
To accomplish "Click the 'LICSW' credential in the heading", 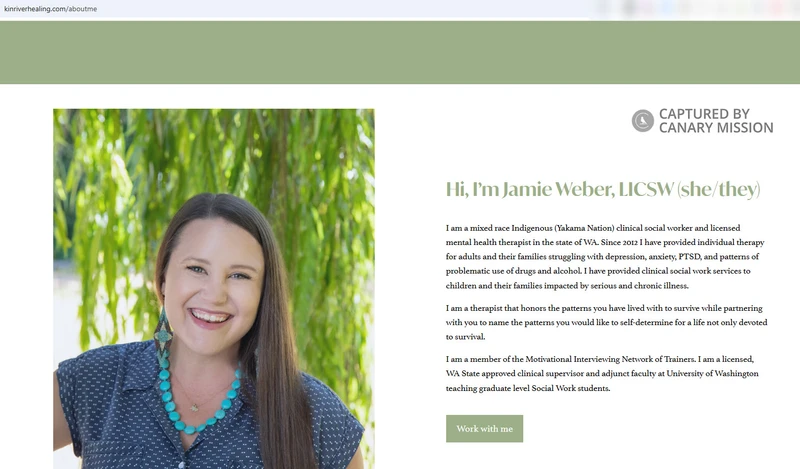I will [x=646, y=189].
